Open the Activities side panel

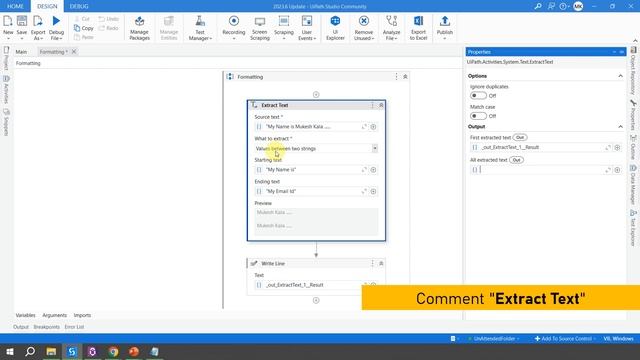coord(6,90)
